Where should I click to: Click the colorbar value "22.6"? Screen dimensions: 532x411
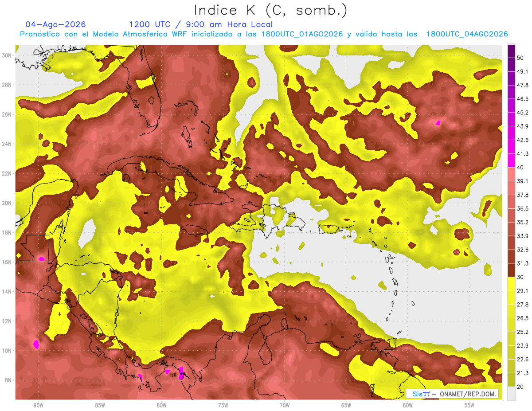[523, 359]
